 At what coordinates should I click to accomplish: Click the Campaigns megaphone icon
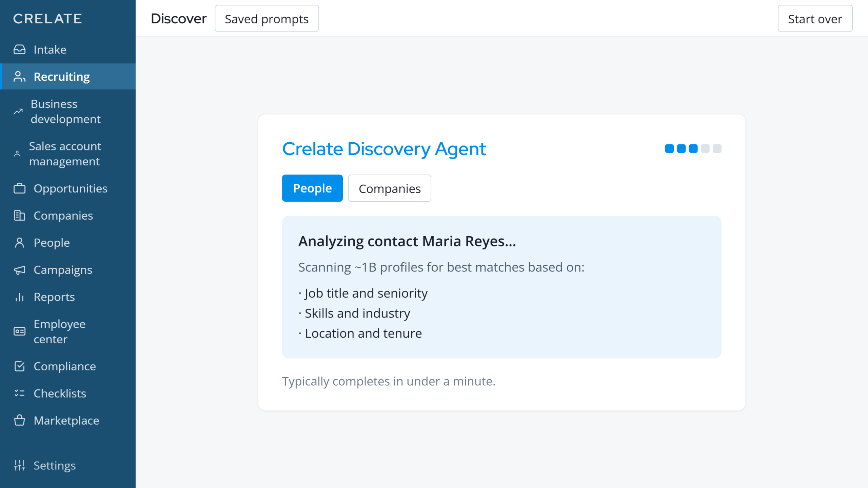19,270
